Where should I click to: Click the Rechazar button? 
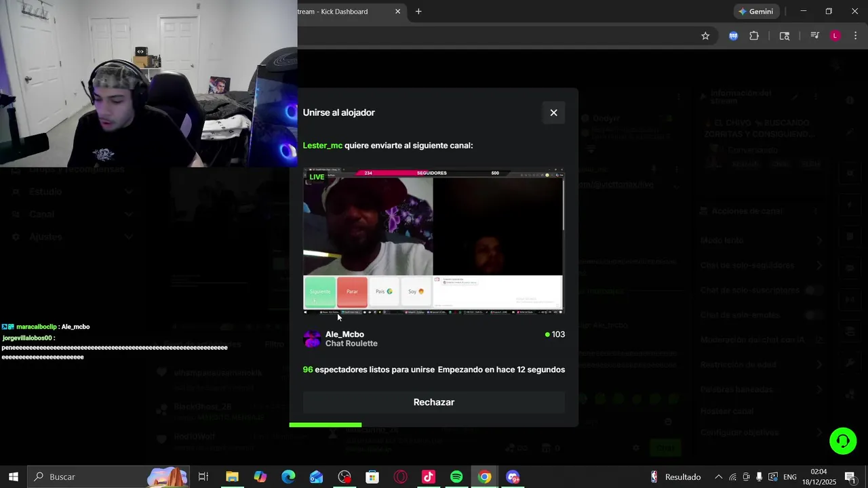[433, 402]
